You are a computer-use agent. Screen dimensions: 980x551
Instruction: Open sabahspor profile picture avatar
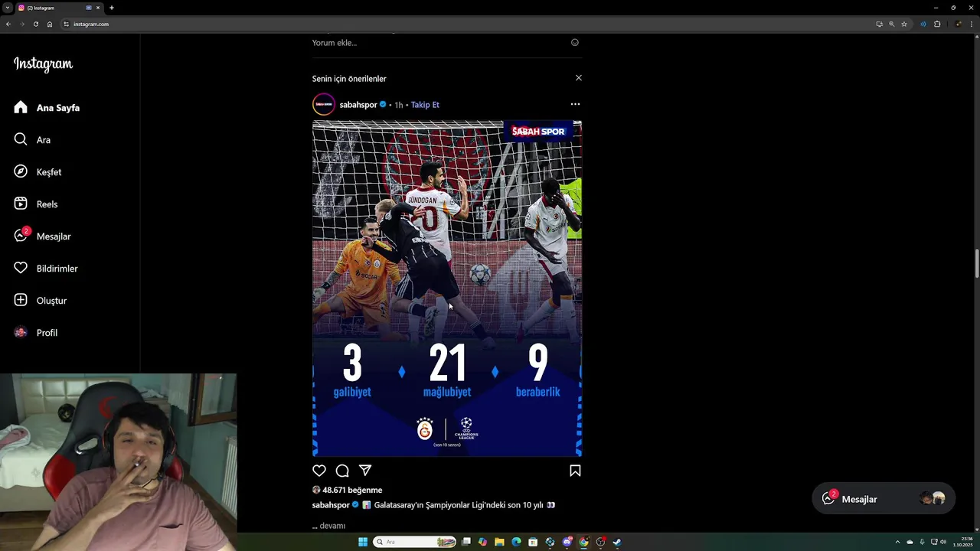[x=324, y=105]
